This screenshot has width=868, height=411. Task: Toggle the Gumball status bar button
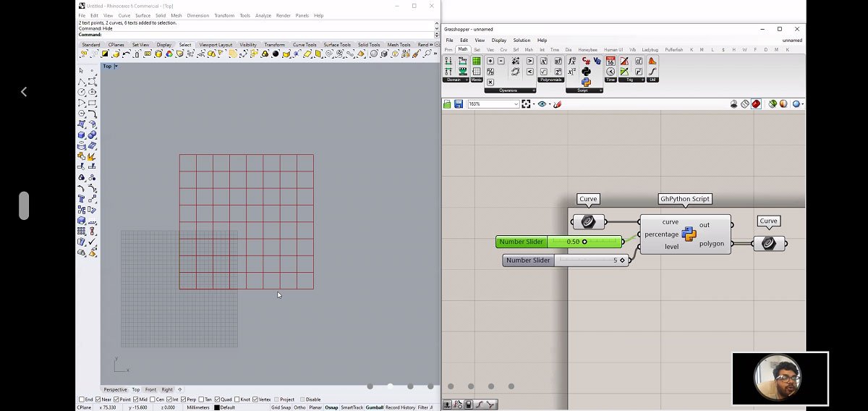pos(374,407)
